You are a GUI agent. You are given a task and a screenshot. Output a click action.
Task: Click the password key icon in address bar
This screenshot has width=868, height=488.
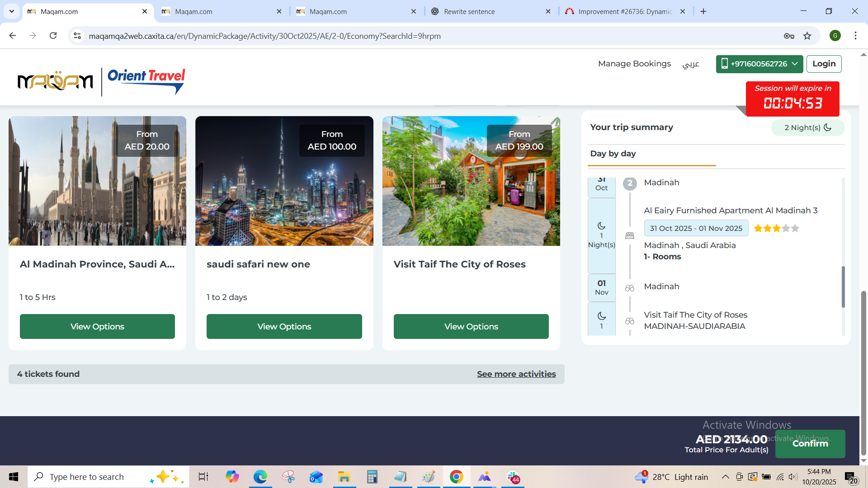(789, 36)
